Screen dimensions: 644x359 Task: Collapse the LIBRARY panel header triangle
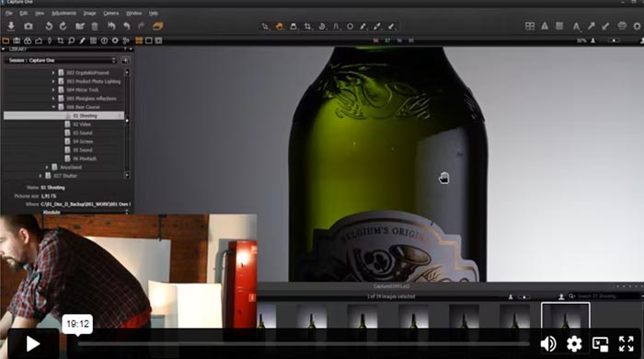pos(4,50)
